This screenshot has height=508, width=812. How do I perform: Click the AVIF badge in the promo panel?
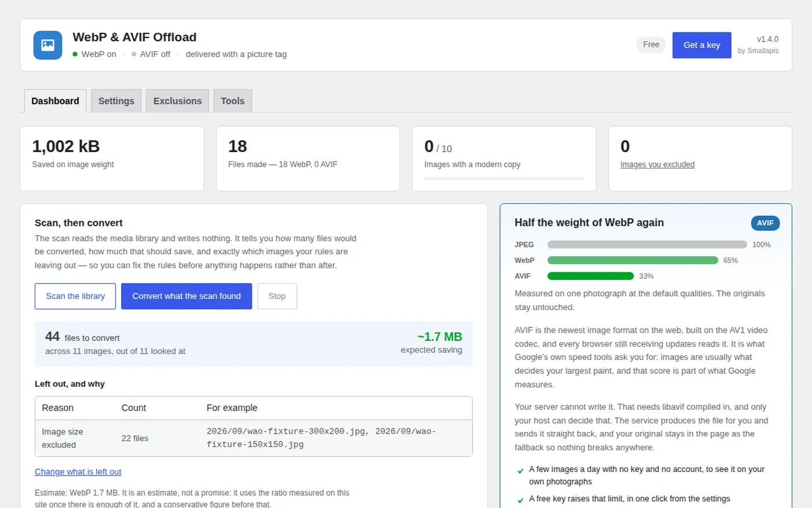click(x=765, y=223)
